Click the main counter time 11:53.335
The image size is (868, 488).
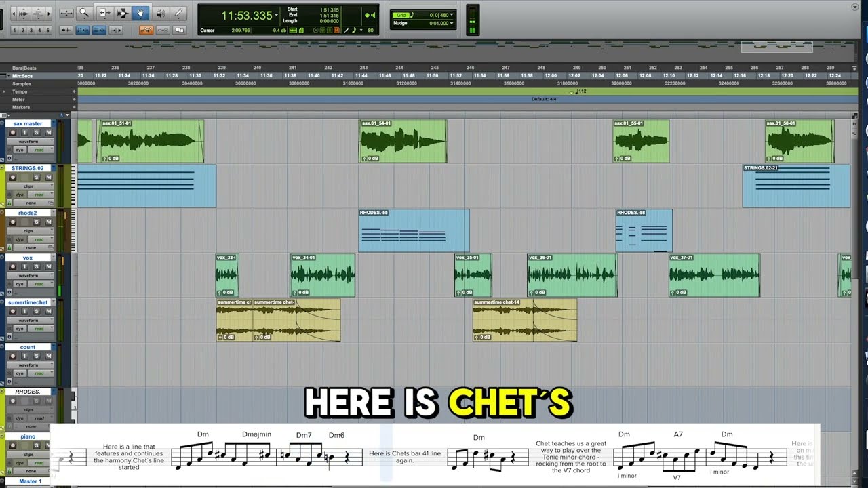[x=245, y=16]
